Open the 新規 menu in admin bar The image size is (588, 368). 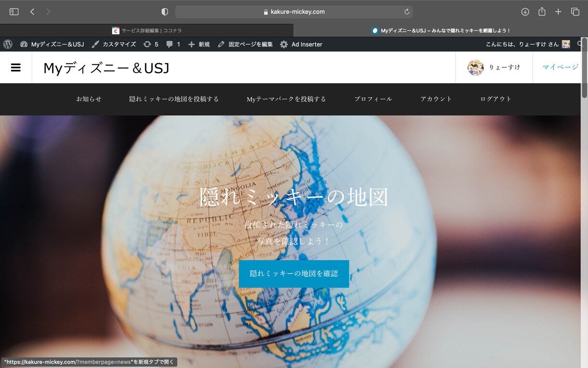click(x=199, y=44)
